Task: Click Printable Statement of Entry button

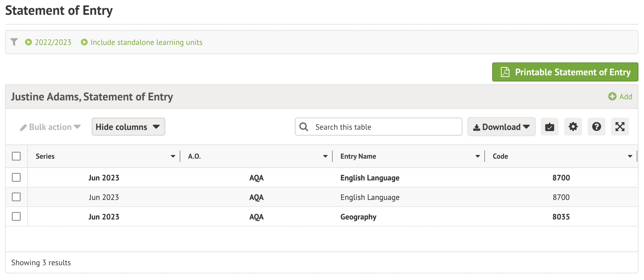Action: (x=565, y=72)
